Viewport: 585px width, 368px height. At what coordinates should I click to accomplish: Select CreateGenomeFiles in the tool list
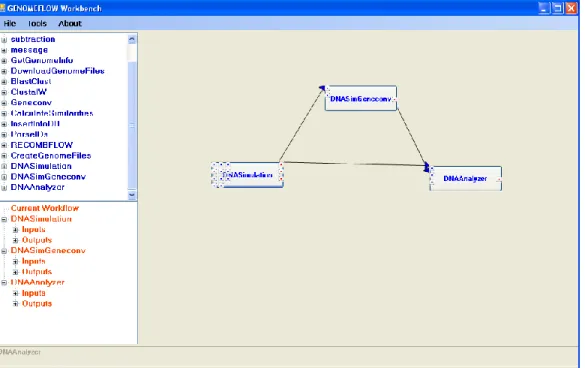(x=51, y=156)
